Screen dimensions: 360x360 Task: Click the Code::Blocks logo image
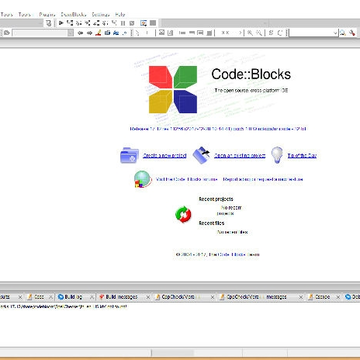tap(173, 89)
